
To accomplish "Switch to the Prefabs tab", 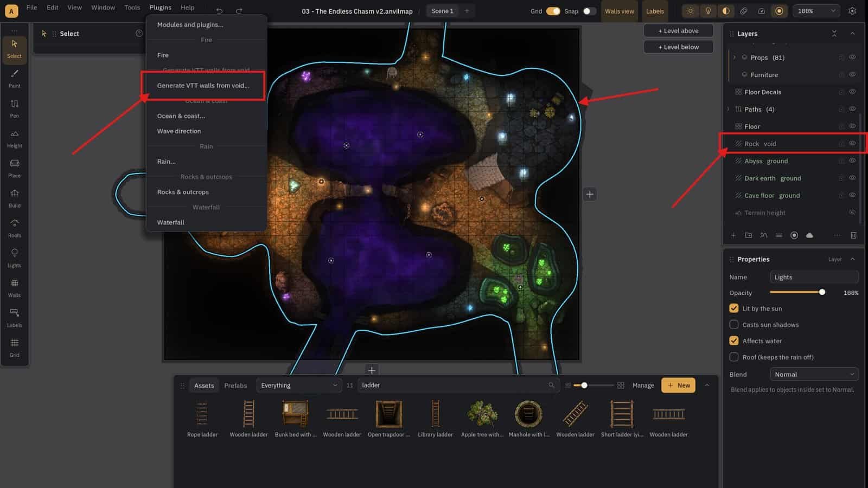I will click(235, 386).
